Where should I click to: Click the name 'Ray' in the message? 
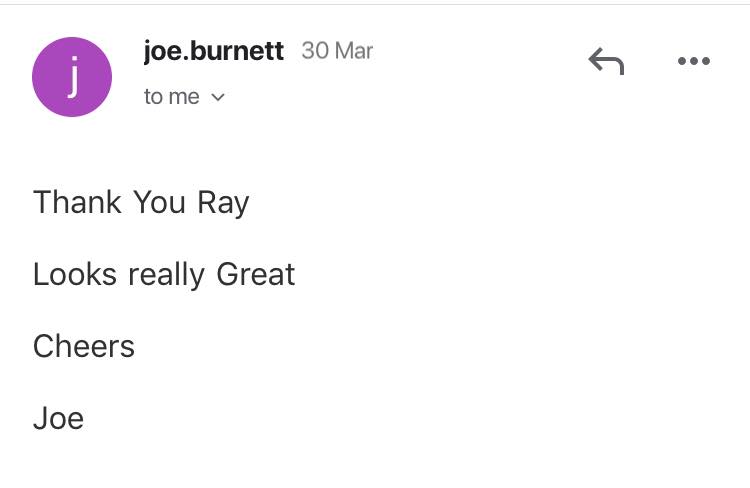[x=223, y=203]
